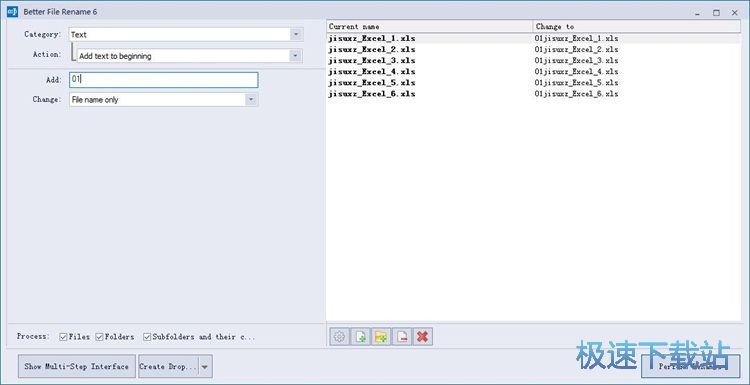The width and height of the screenshot is (750, 385).
Task: Click into the Add text field
Action: pyautogui.click(x=164, y=80)
